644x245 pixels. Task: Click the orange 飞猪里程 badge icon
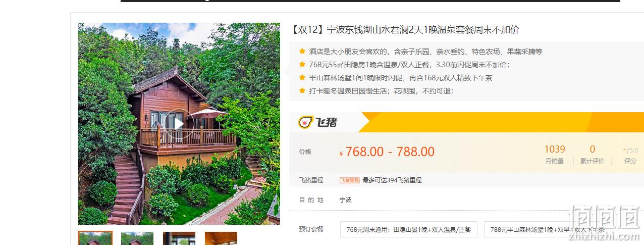350,180
